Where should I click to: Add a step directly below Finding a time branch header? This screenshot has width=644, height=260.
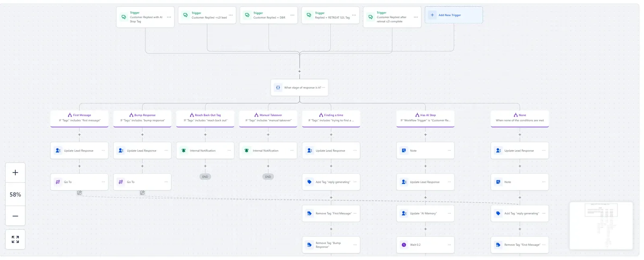click(x=331, y=134)
